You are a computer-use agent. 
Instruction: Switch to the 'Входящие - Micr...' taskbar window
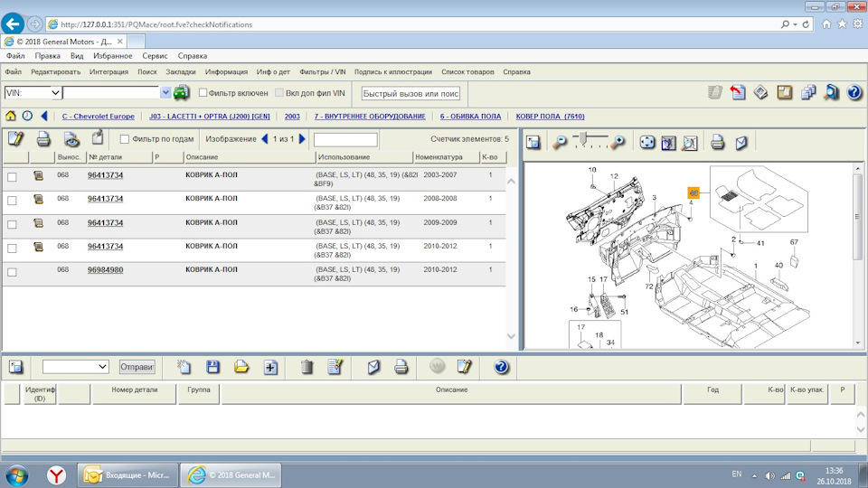click(x=128, y=474)
